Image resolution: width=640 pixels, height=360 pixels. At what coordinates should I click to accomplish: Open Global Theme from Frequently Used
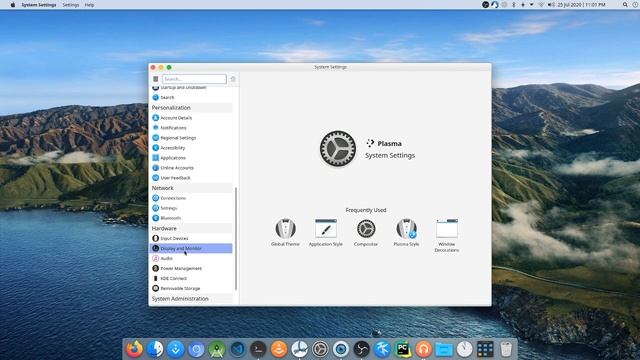pyautogui.click(x=285, y=232)
